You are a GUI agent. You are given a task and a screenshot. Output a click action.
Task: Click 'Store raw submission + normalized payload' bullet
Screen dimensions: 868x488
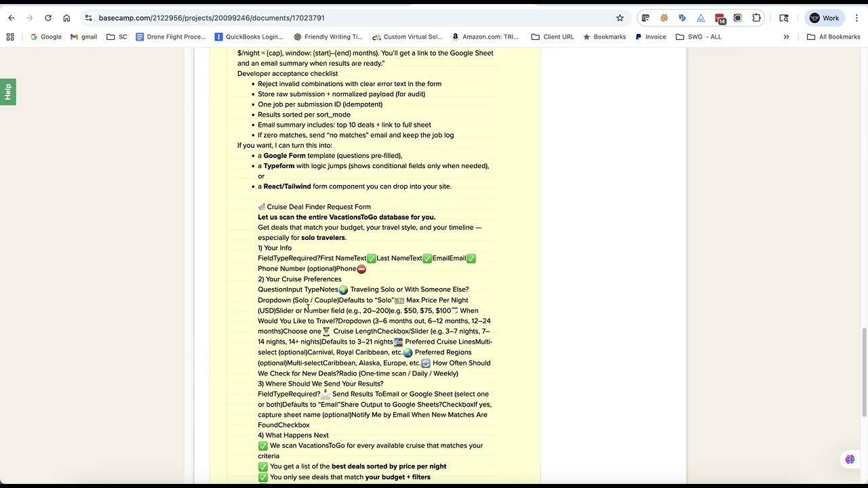click(341, 94)
